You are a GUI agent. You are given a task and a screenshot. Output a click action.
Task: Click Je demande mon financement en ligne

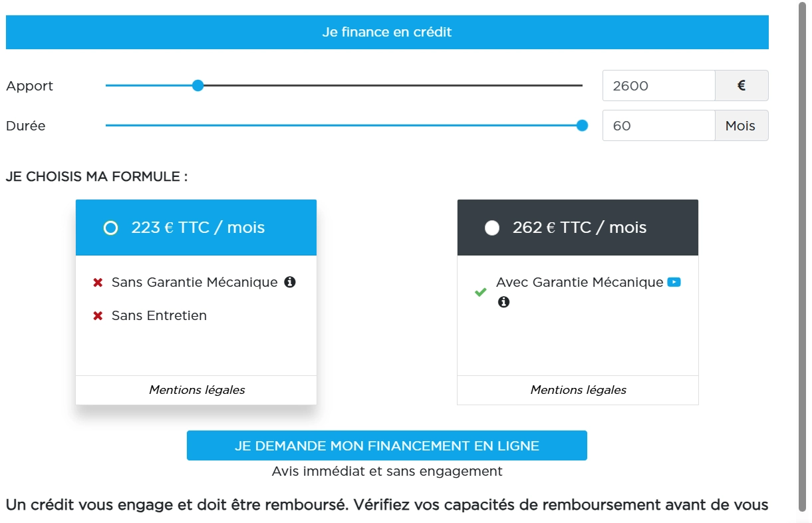pos(387,446)
